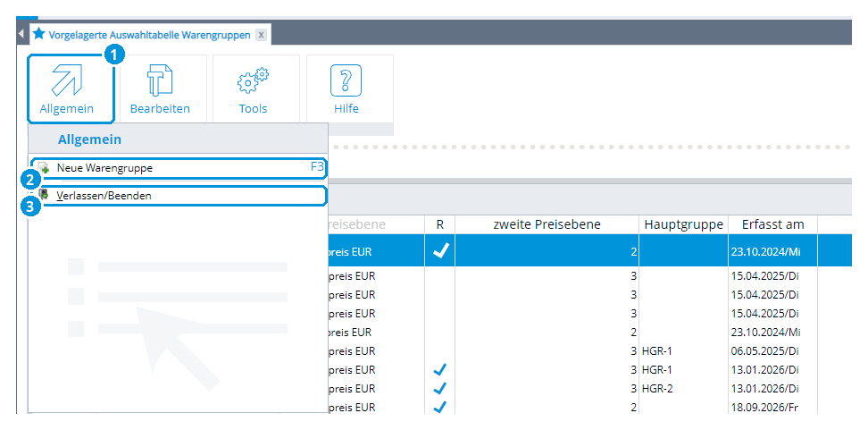Click the exit icon beside Verlassen/Beenden
This screenshot has width=868, height=430.
click(43, 195)
